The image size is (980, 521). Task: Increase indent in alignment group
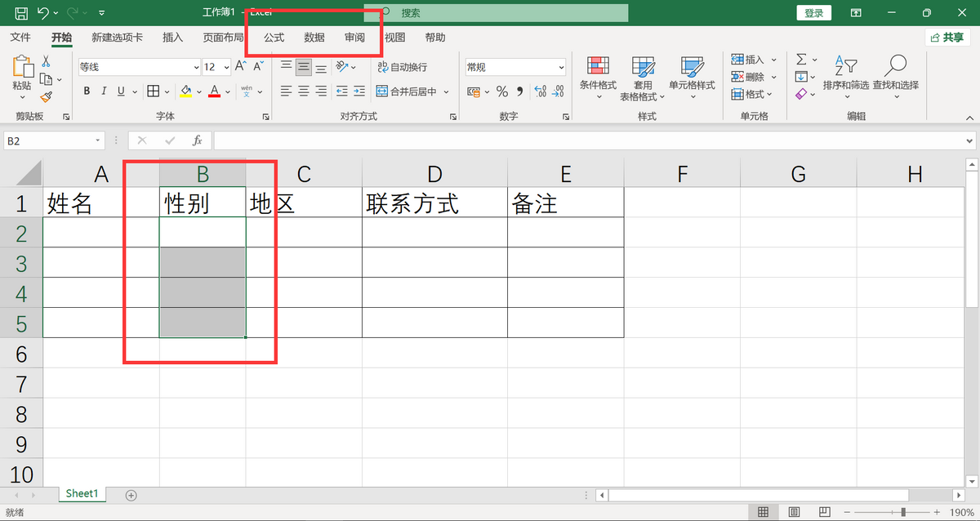(359, 91)
